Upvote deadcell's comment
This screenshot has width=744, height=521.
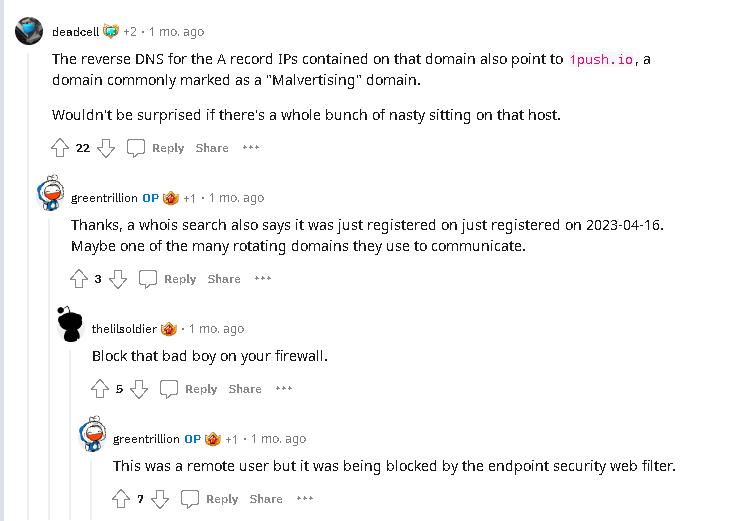point(60,148)
